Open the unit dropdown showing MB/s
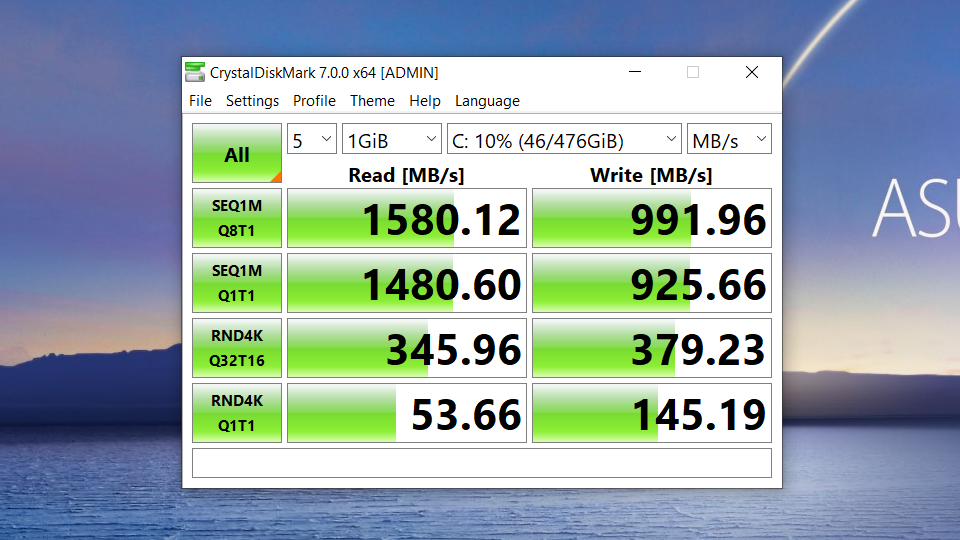The image size is (960, 540). point(729,140)
